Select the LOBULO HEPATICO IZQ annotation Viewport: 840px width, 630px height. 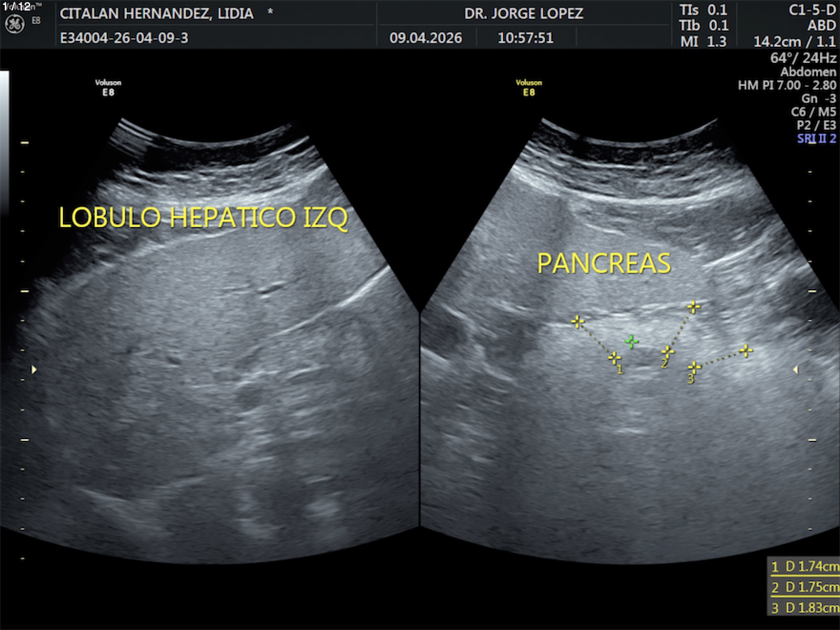(x=203, y=218)
